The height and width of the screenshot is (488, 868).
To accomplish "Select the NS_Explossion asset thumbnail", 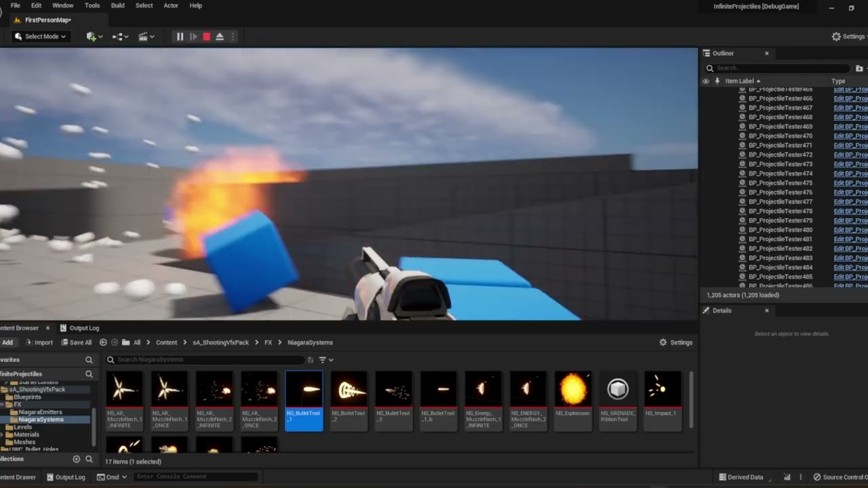I will 573,401.
